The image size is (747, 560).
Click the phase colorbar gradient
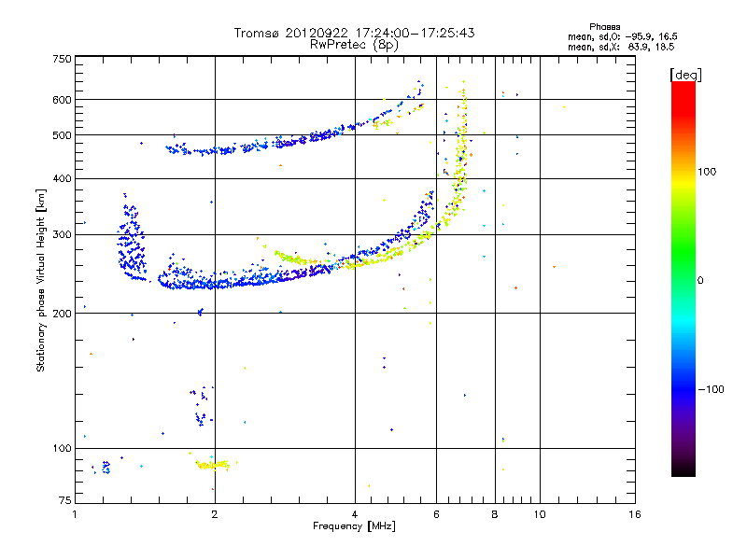coord(684,278)
